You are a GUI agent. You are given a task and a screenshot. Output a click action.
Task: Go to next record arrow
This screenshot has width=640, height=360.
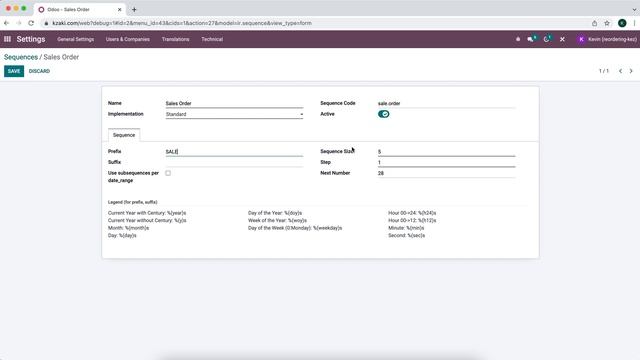click(631, 71)
